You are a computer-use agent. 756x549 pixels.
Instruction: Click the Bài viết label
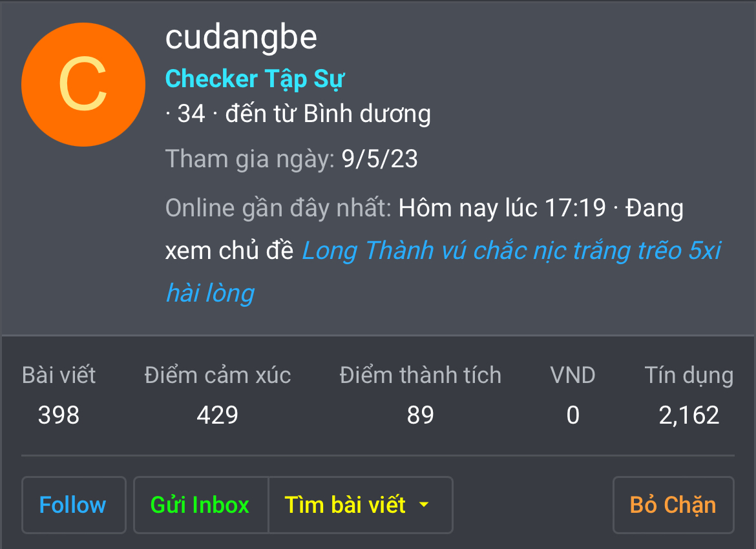[59, 375]
